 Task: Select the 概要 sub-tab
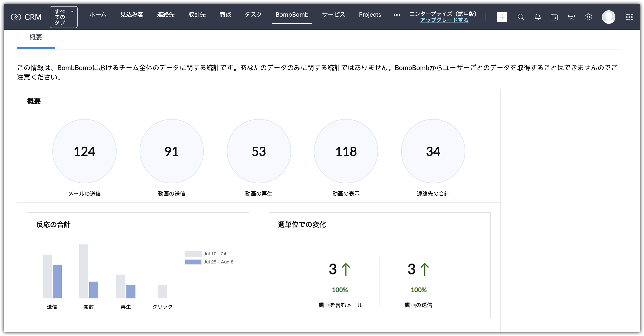[x=36, y=37]
